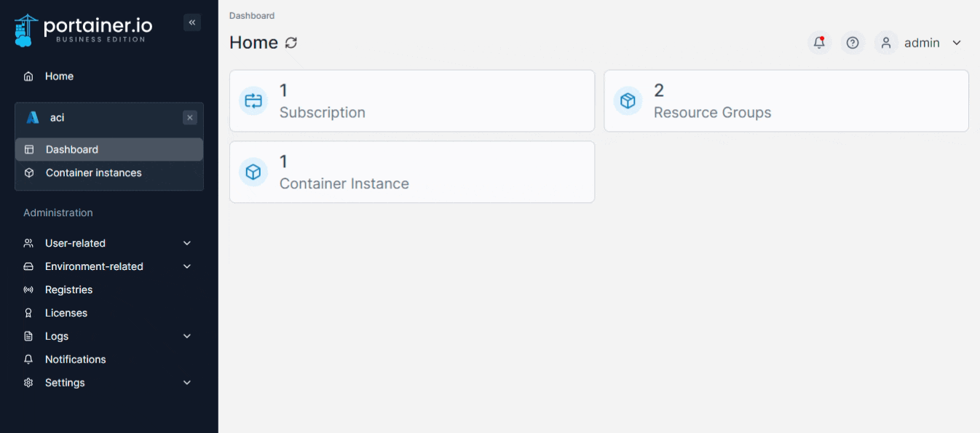The image size is (980, 433).
Task: Click the Resource Groups cube icon
Action: click(628, 101)
